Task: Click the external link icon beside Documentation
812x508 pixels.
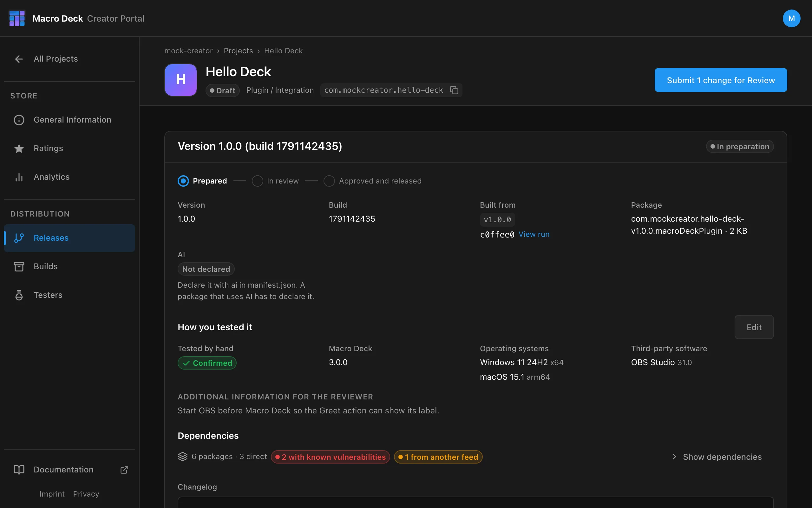Action: (x=124, y=470)
